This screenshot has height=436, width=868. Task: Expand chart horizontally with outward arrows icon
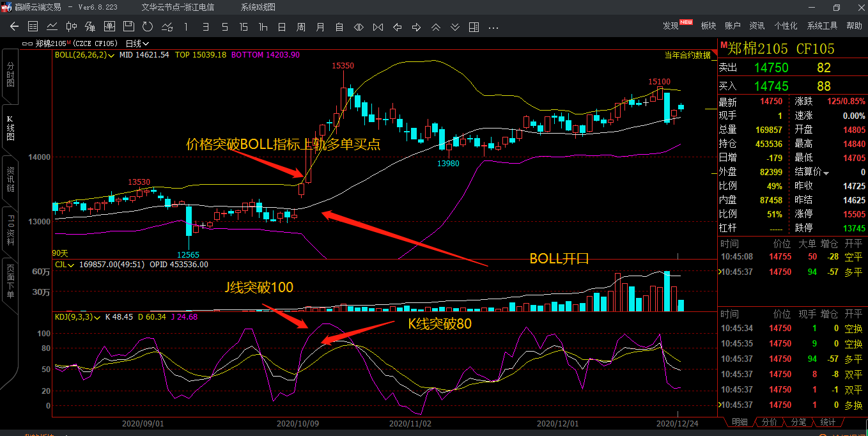(359, 27)
